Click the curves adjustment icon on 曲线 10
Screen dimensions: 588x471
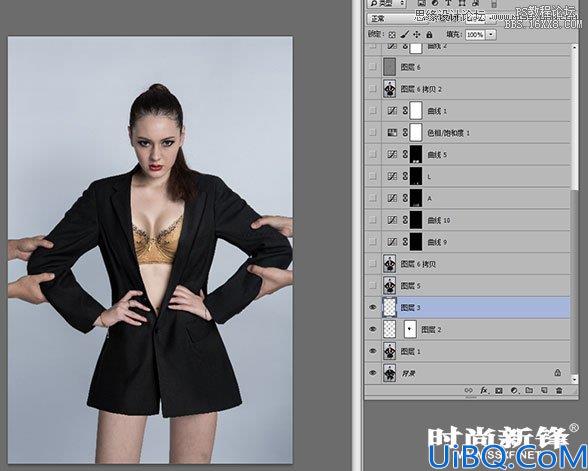(392, 220)
